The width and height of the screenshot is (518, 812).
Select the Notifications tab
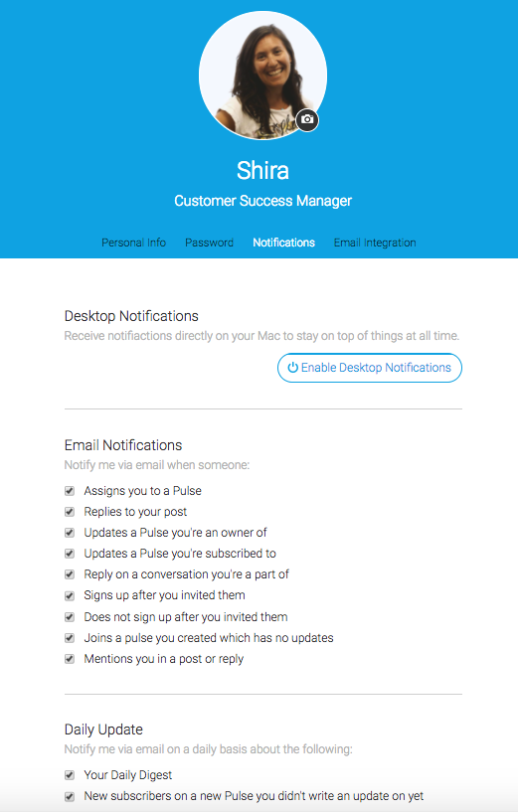tap(284, 243)
